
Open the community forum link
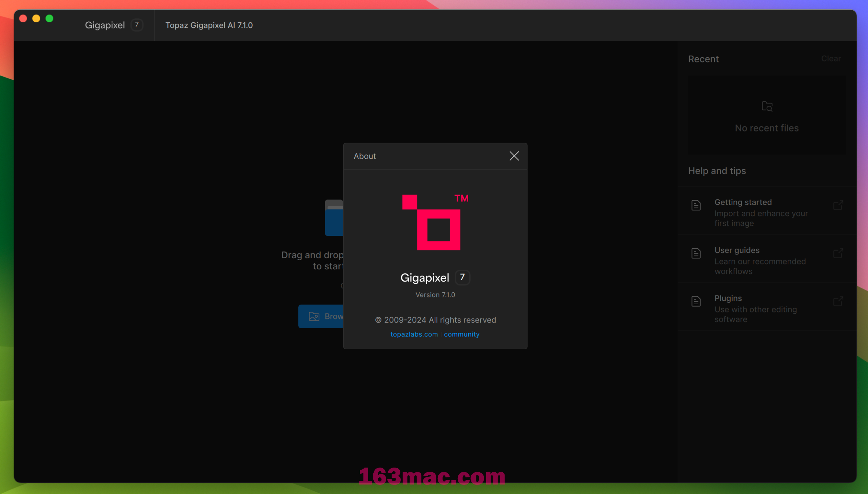coord(461,333)
